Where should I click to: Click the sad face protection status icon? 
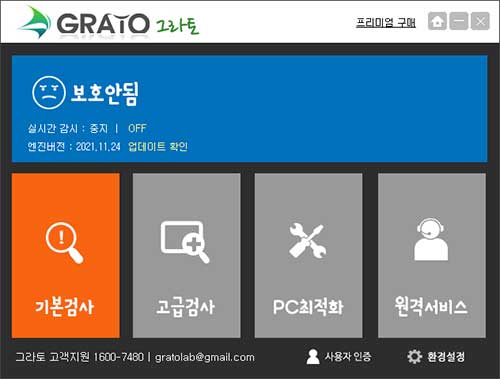pos(48,92)
